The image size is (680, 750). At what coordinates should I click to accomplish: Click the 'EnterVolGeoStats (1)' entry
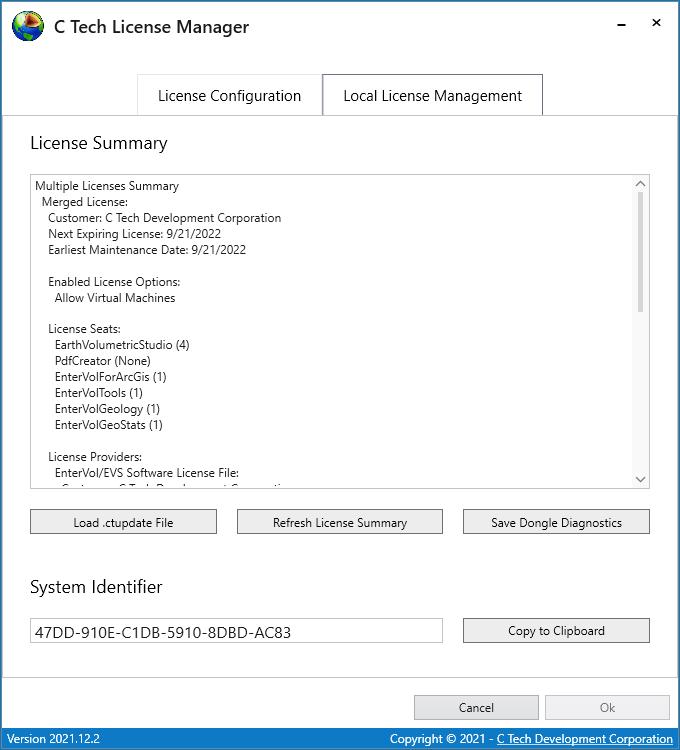pos(109,425)
